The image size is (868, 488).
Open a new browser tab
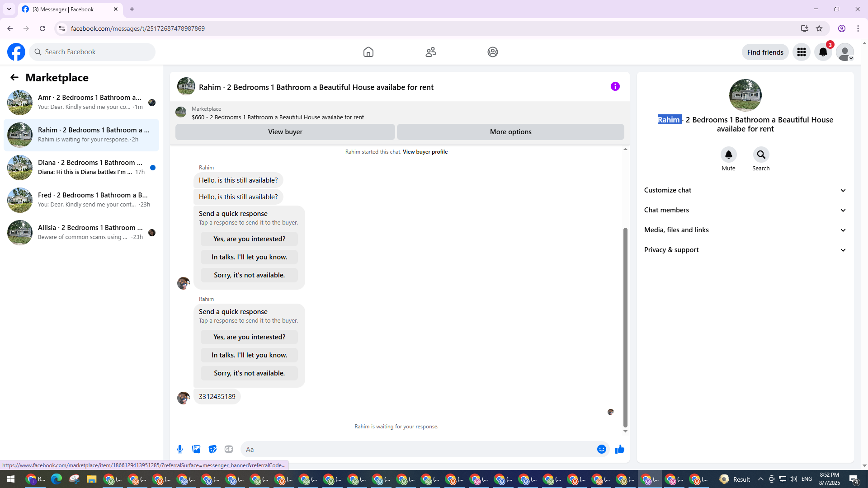(x=132, y=9)
